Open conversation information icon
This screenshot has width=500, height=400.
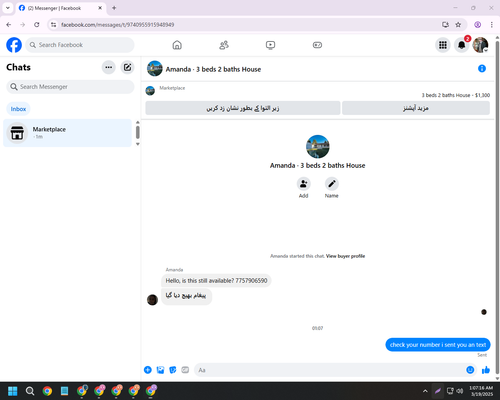pos(482,68)
